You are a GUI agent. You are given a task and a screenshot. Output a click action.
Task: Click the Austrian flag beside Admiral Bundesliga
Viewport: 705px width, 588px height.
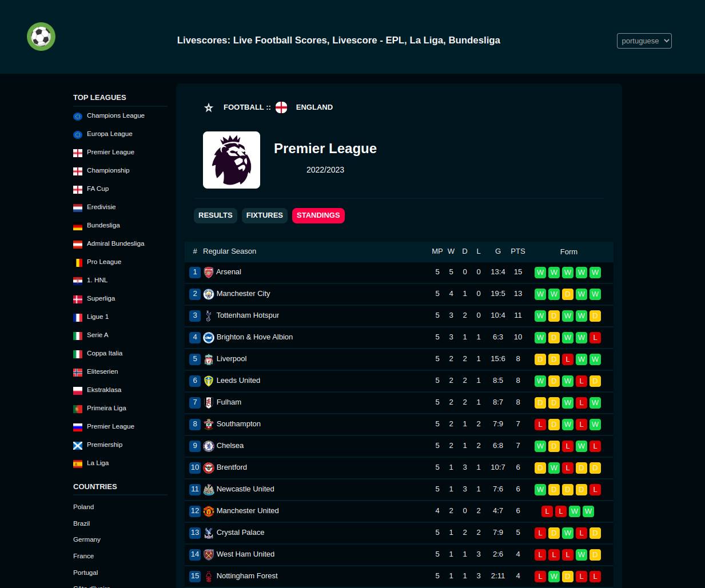(x=78, y=245)
